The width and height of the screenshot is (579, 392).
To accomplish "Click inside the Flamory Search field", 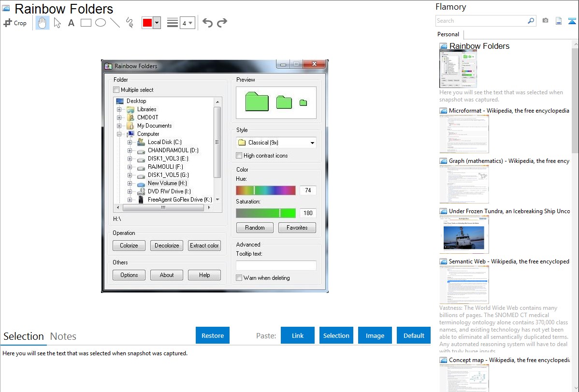I will (x=481, y=21).
